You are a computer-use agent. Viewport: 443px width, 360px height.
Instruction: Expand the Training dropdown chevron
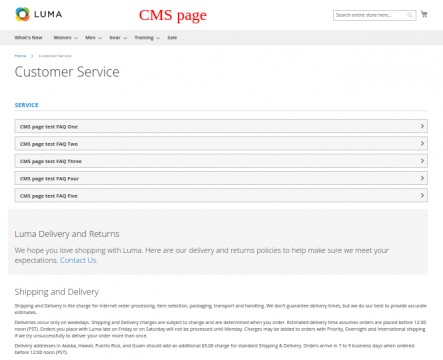coord(158,38)
